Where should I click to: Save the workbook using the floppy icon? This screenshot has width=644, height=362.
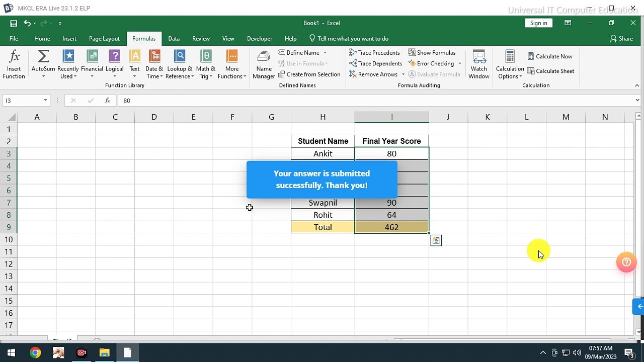click(x=14, y=23)
